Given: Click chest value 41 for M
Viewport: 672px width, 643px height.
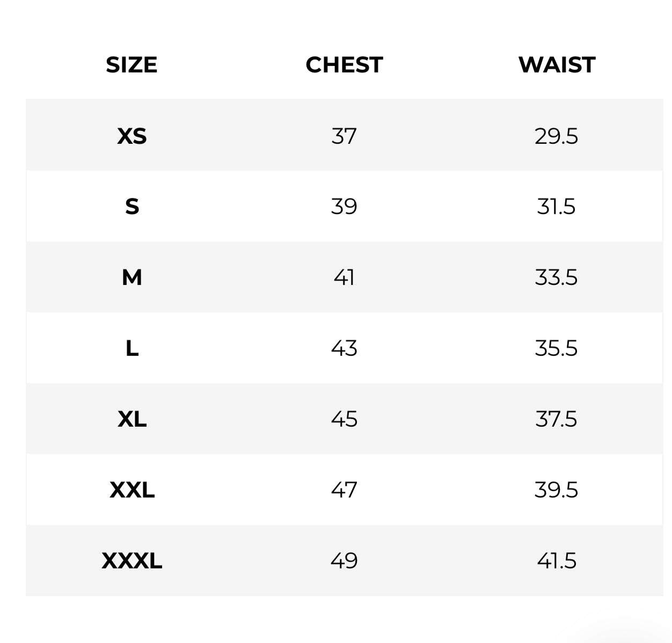Looking at the screenshot, I should (344, 277).
